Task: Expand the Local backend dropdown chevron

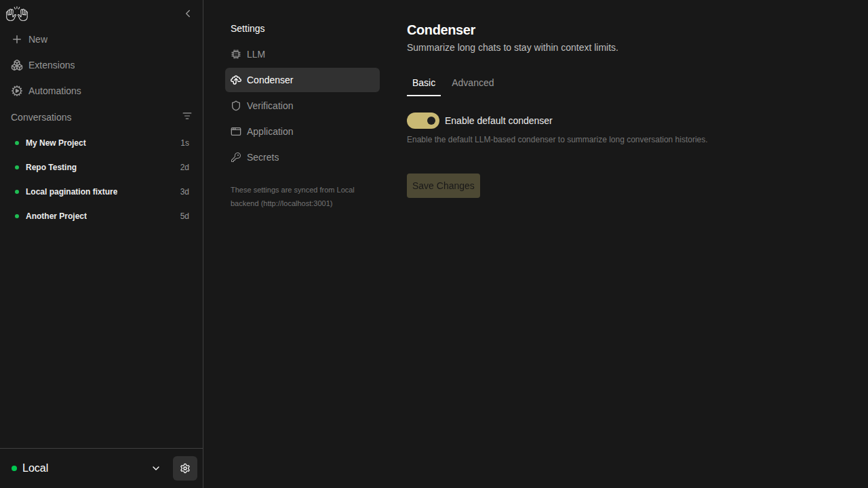Action: click(156, 468)
